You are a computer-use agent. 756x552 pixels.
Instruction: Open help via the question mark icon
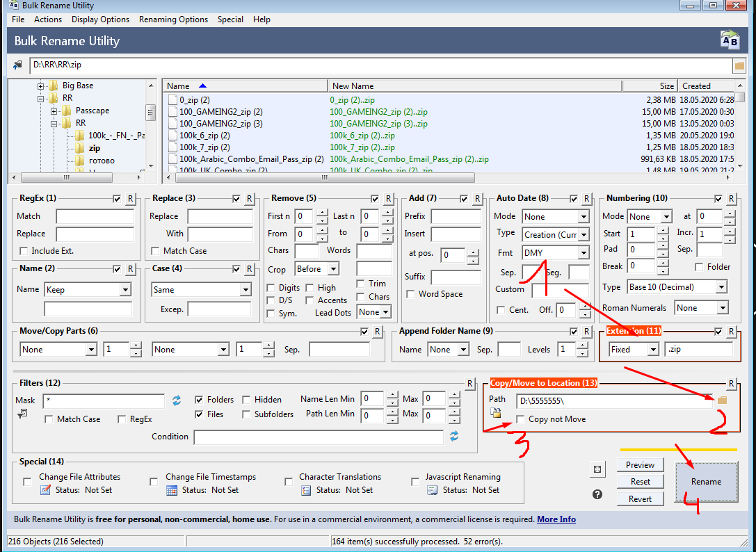coord(597,494)
